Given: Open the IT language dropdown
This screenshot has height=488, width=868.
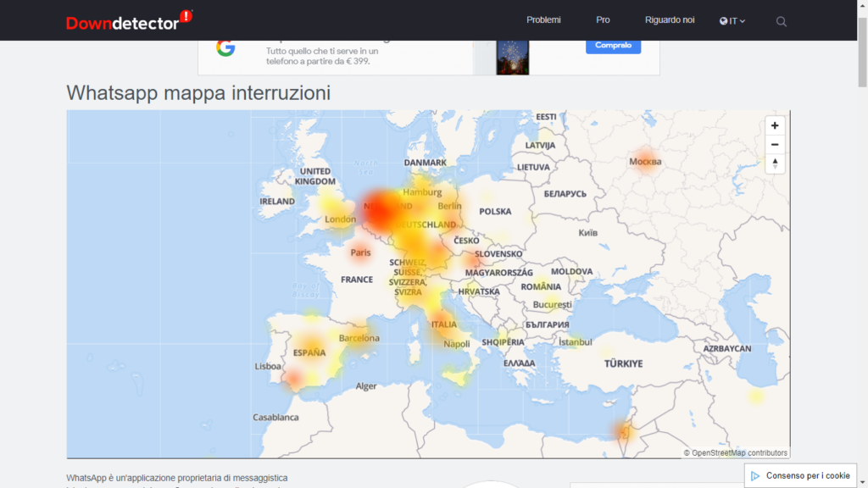Looking at the screenshot, I should tap(732, 21).
